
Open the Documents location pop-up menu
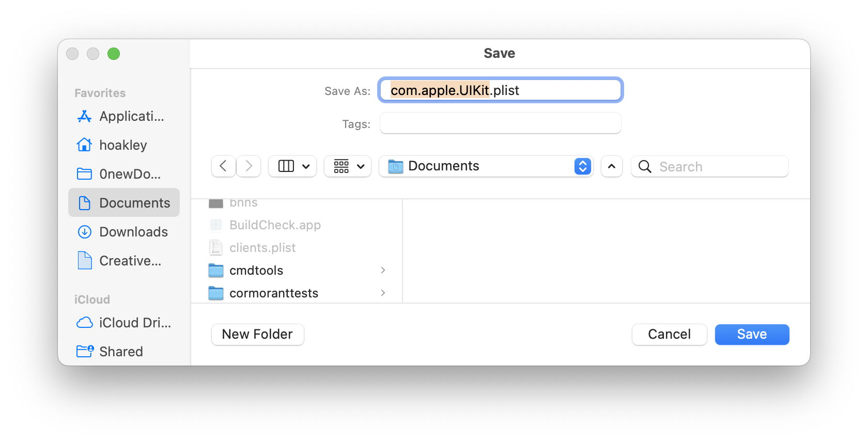pyautogui.click(x=486, y=166)
